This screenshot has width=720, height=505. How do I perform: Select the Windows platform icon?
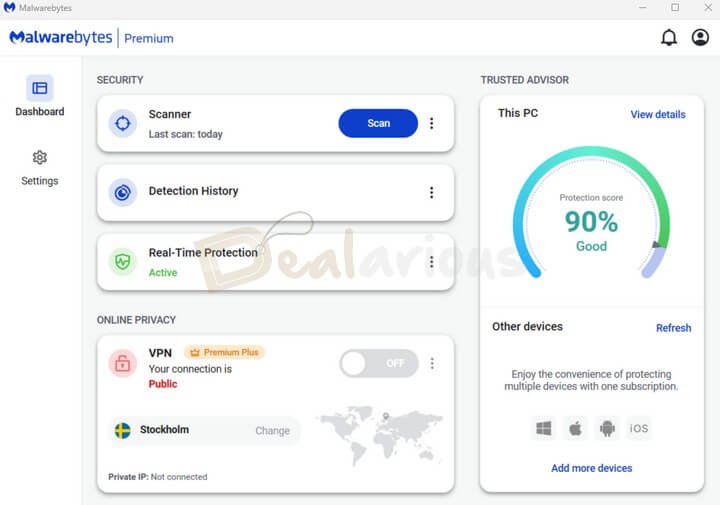(x=544, y=428)
